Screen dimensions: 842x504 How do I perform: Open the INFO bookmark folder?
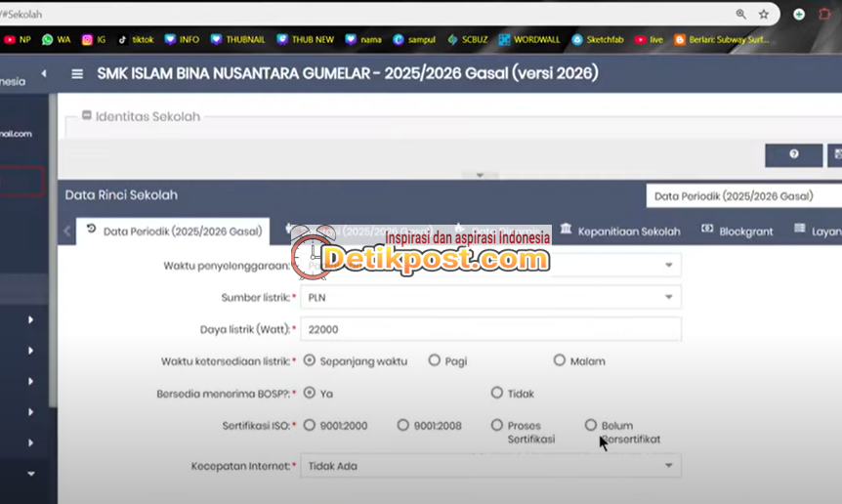click(182, 40)
